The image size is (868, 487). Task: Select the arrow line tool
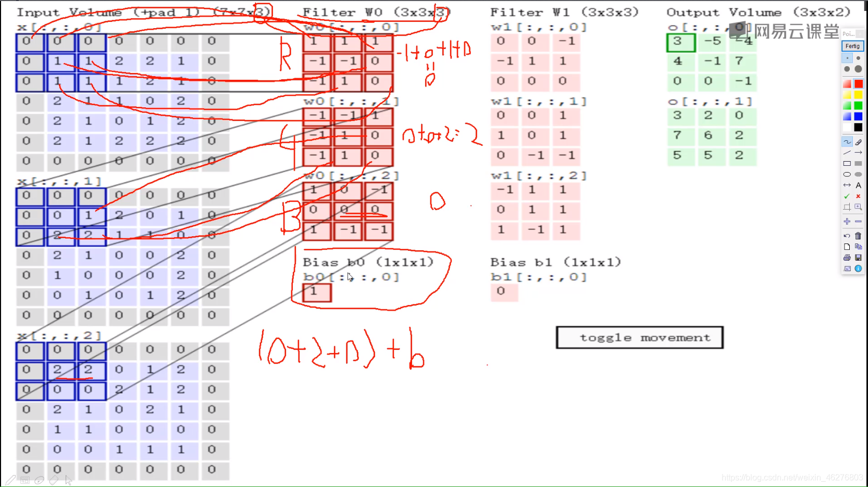tap(858, 152)
